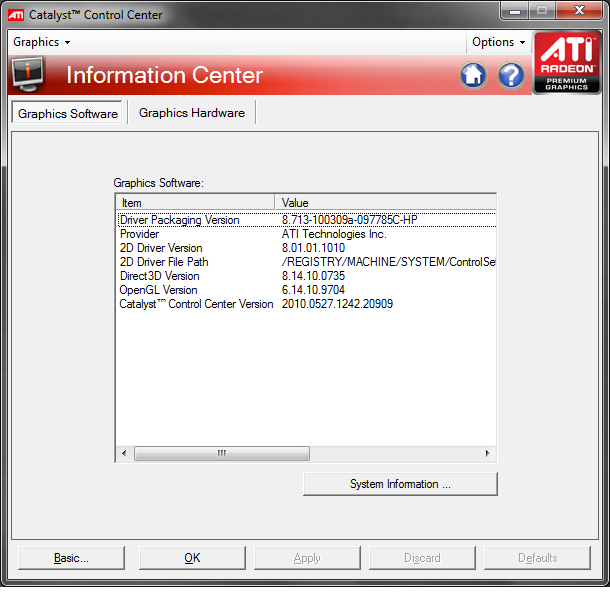
Task: Open the Graphics dropdown menu
Action: [42, 42]
